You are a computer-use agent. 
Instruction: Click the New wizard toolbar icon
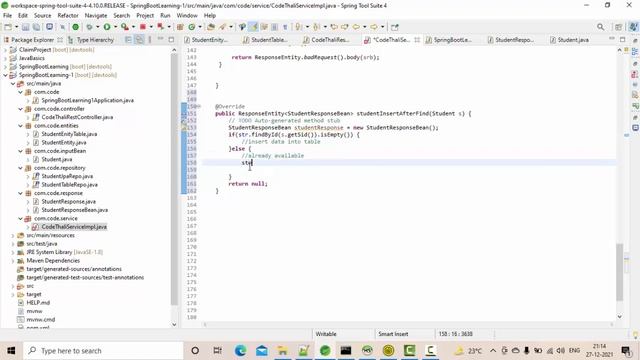(8, 27)
